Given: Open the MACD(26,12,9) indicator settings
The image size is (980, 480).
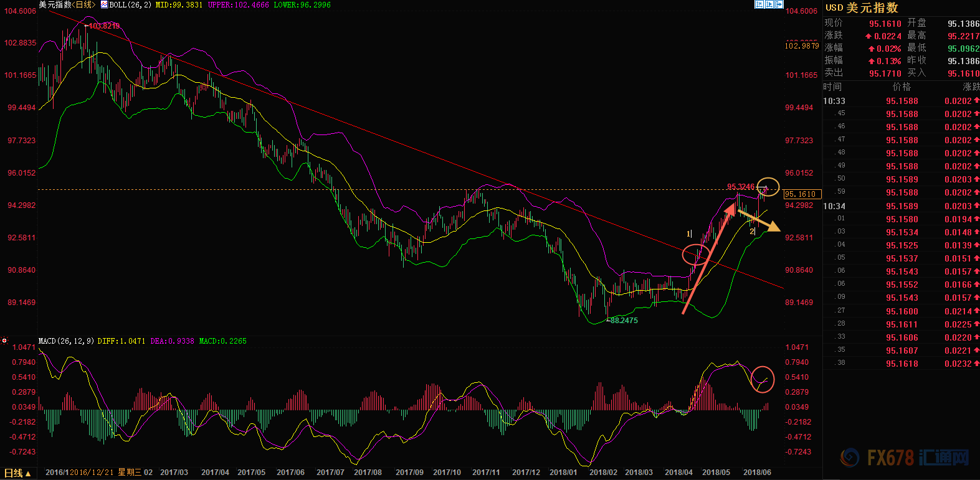Looking at the screenshot, I should [x=67, y=341].
